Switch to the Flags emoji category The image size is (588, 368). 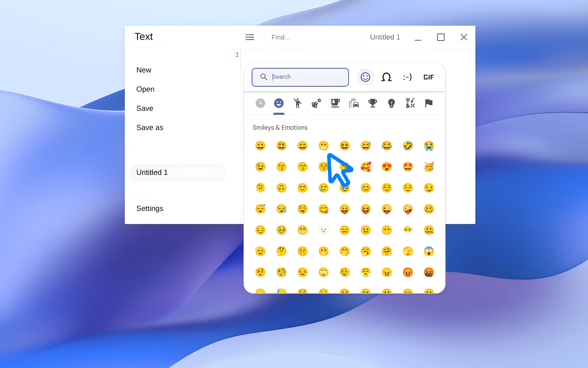pos(429,104)
